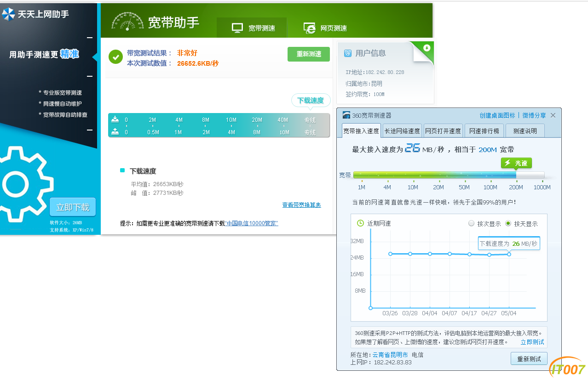Click the 04/07 data point on chart
588x380 pixels.
point(450,254)
